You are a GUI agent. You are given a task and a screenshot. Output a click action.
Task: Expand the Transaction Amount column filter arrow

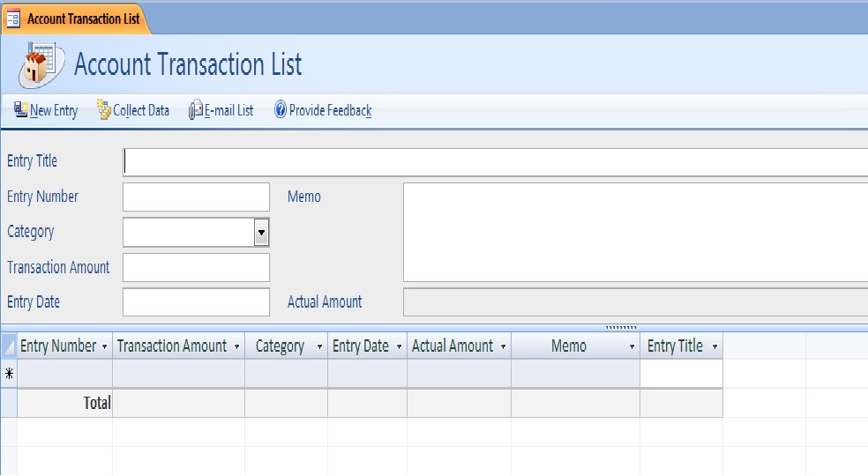[x=237, y=347]
